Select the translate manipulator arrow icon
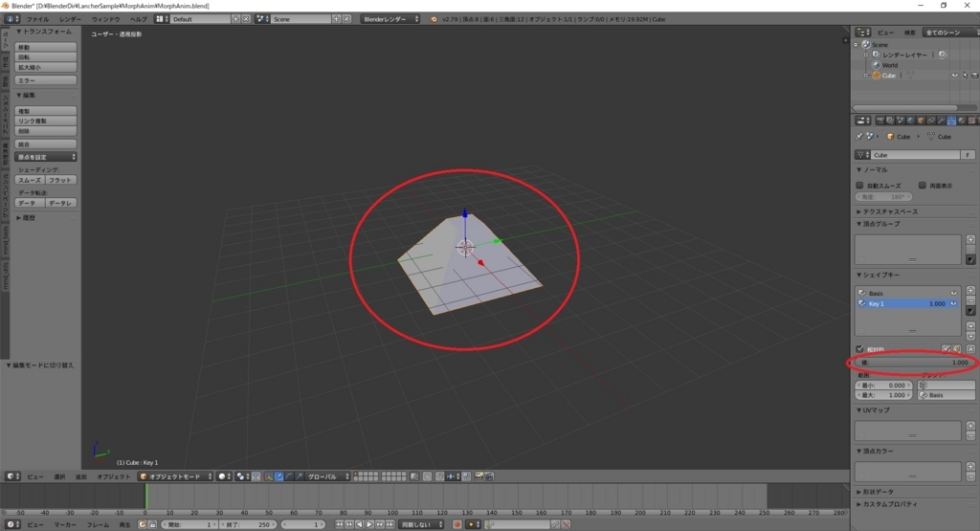 [278, 476]
